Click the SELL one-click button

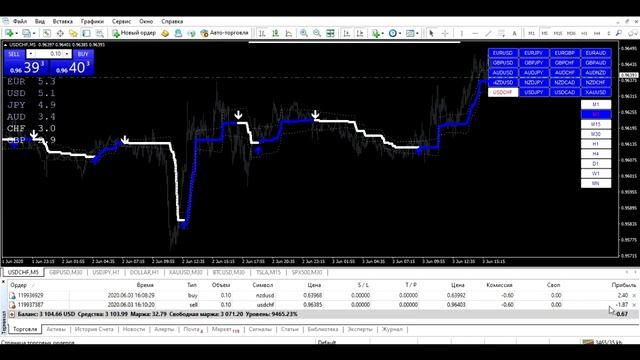pyautogui.click(x=14, y=54)
